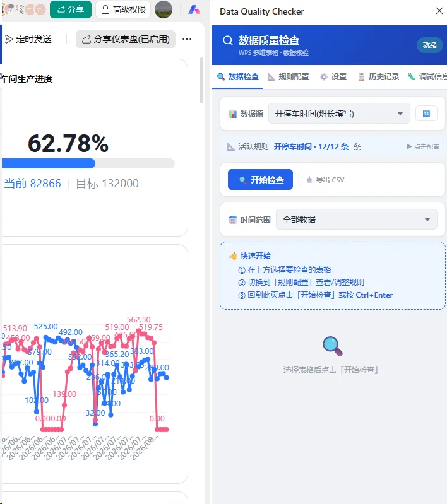This screenshot has width=447, height=504.
Task: Switch to the 数据检查 tab
Action: 238,77
